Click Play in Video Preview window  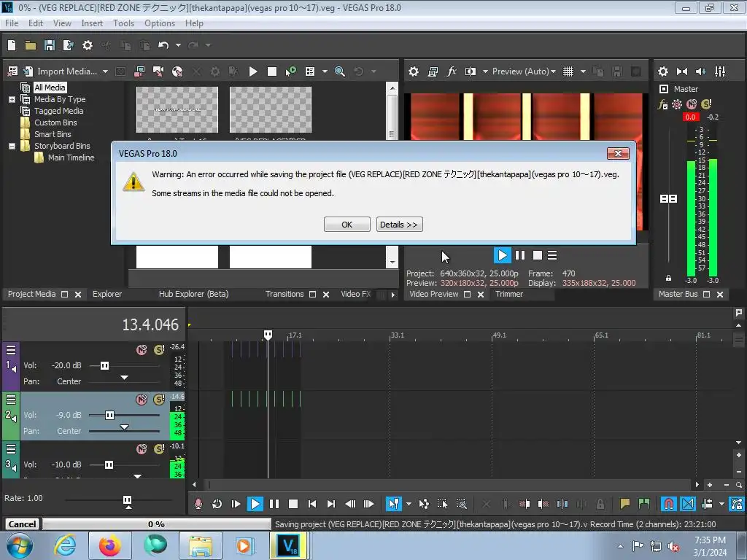[x=502, y=256]
